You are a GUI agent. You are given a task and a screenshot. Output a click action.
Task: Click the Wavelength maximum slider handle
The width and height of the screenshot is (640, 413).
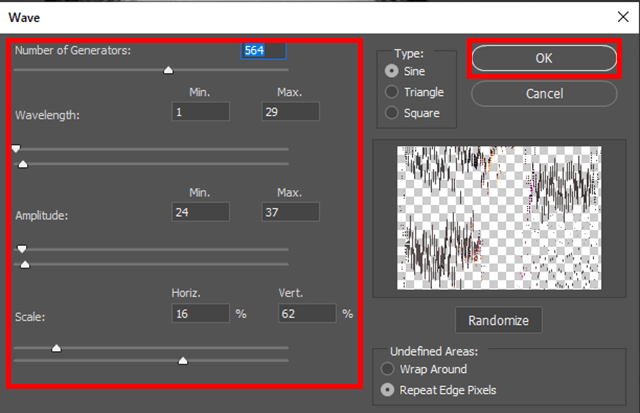pyautogui.click(x=23, y=164)
